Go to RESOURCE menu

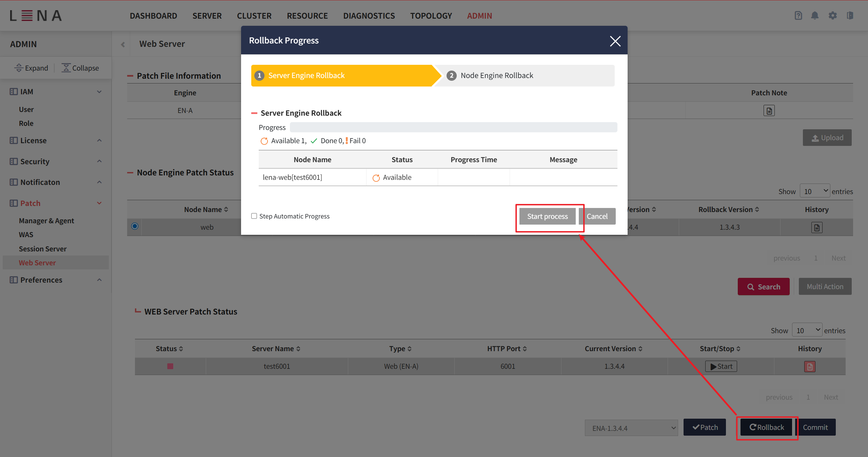[307, 16]
